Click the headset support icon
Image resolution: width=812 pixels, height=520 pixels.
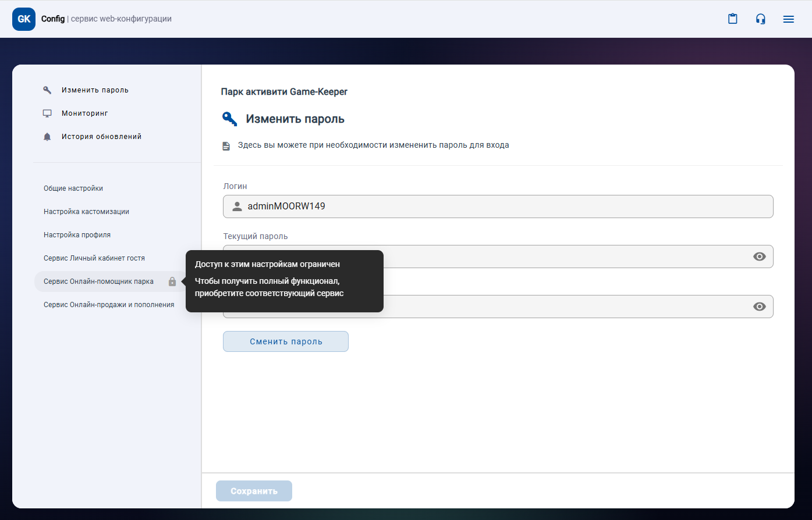[x=760, y=19]
